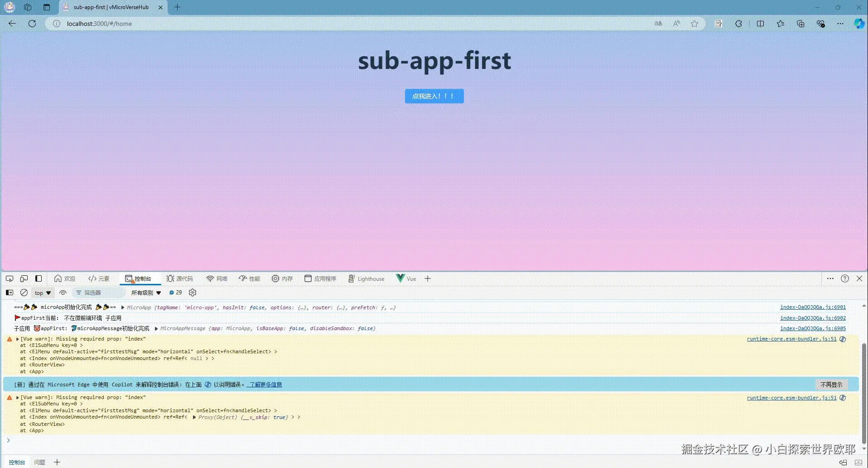Image resolution: width=868 pixels, height=468 pixels.
Task: Switch to the Sources (源代码) tab
Action: (x=179, y=278)
